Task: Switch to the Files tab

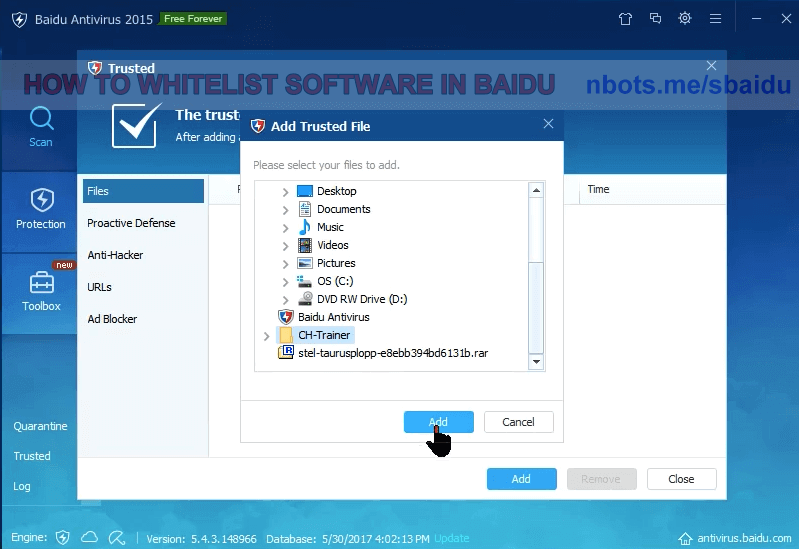Action: (143, 191)
